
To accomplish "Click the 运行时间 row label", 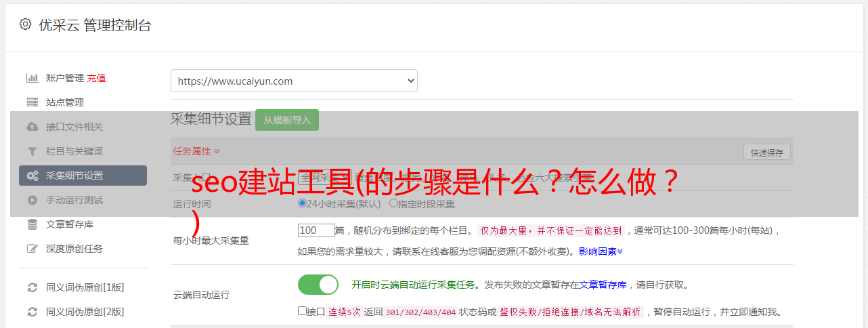I will (x=192, y=203).
